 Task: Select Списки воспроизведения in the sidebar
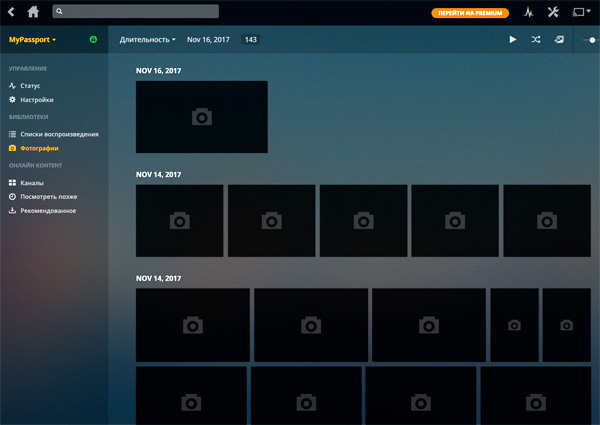coord(59,134)
